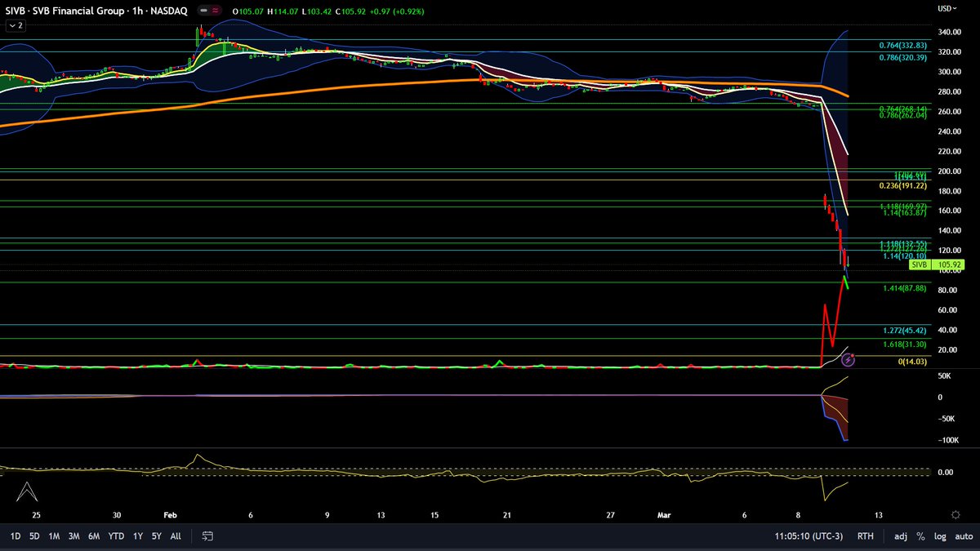
Task: Select the 1Y time range
Action: click(137, 536)
